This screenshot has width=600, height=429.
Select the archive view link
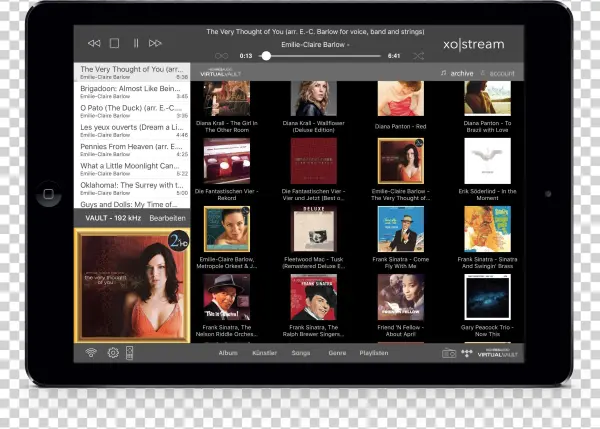pos(461,73)
